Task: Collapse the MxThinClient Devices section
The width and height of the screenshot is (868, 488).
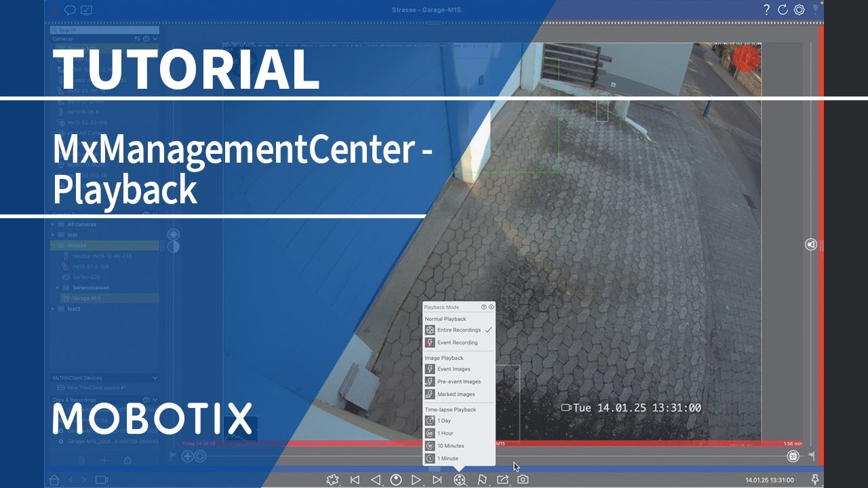Action: pyautogui.click(x=155, y=378)
